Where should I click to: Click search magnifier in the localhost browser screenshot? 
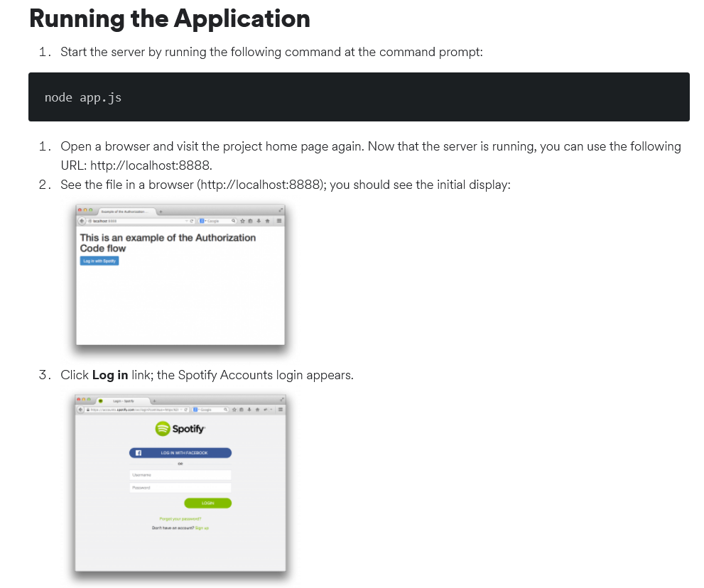(x=234, y=220)
